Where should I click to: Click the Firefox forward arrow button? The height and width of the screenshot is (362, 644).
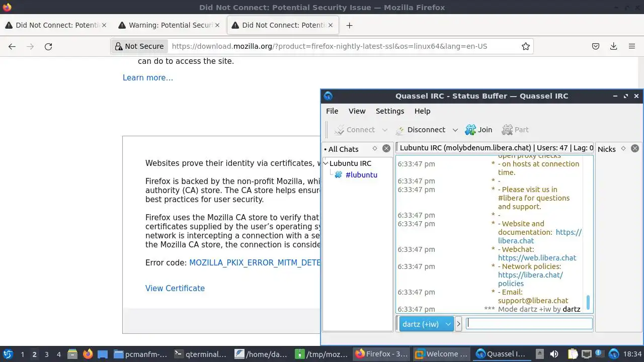(x=30, y=46)
